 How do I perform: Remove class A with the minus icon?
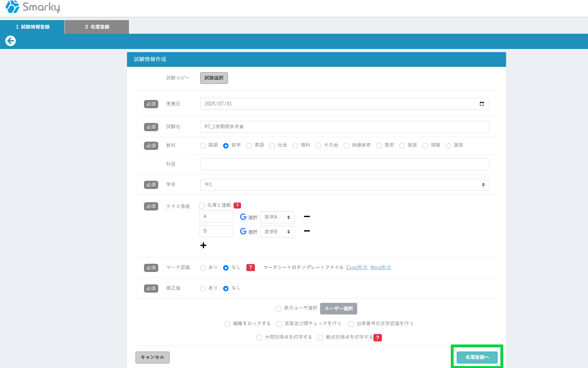pos(307,216)
